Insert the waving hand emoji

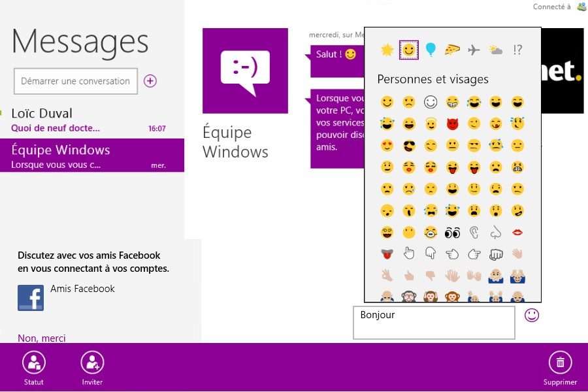pyautogui.click(x=517, y=254)
